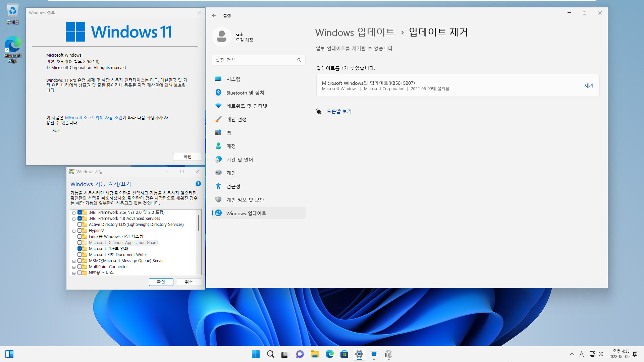Select 시스템 in settings sidebar

(x=258, y=79)
